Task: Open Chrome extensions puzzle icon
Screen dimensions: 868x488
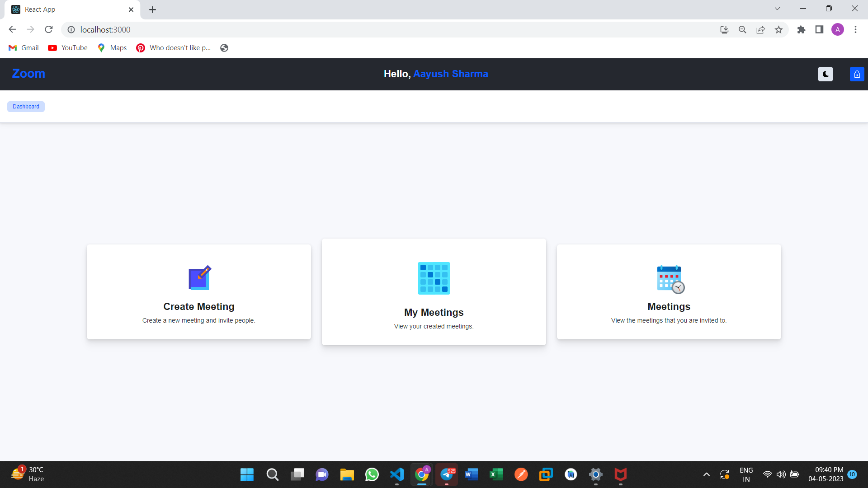Action: (801, 29)
